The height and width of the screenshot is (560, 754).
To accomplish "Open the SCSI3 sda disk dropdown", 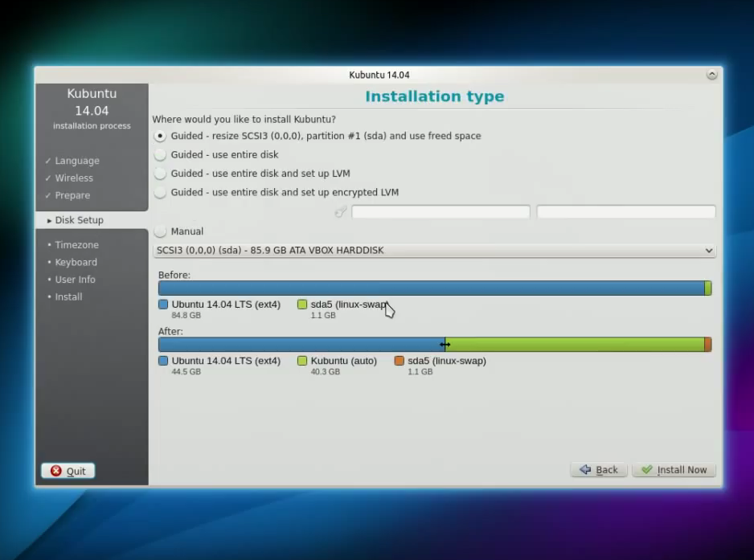I will (x=434, y=251).
